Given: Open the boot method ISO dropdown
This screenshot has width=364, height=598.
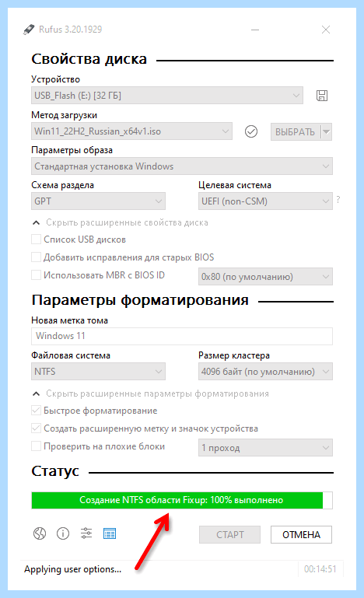Looking at the screenshot, I should pyautogui.click(x=131, y=131).
